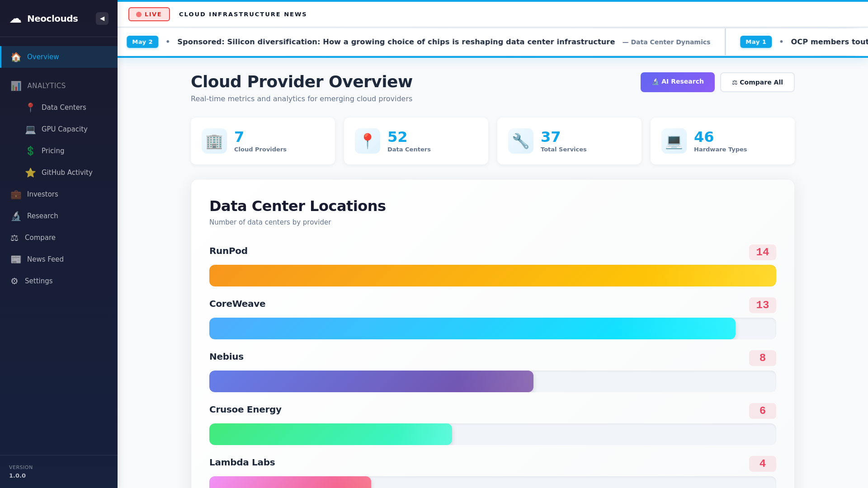Click the Research microscope icon in sidebar
The height and width of the screenshot is (488, 868).
click(16, 216)
